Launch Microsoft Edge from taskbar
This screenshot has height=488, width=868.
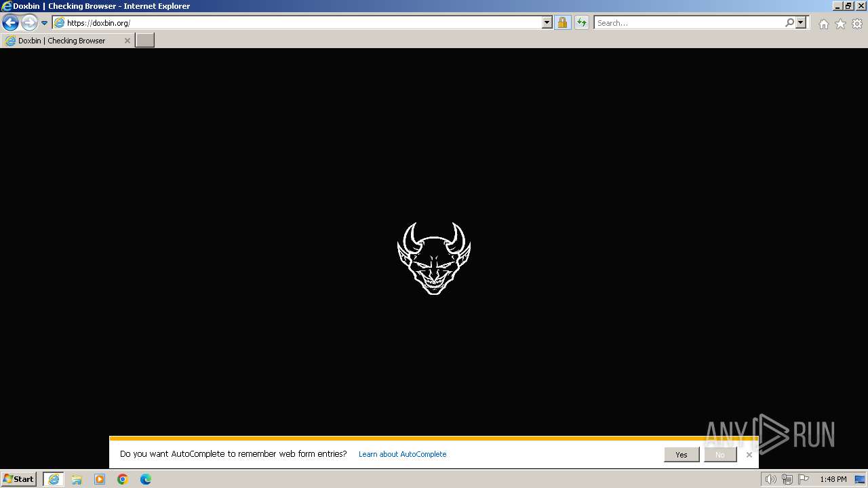pos(146,479)
